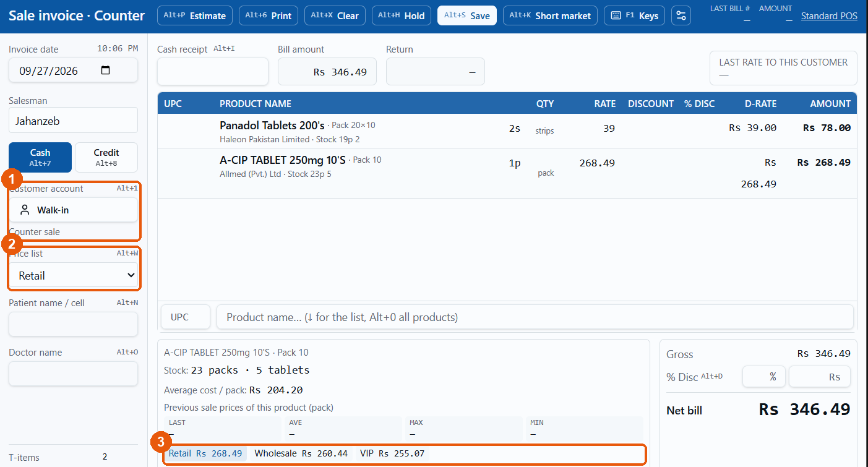
Task: Click the LAST RATE TO THIS CUSTOMER box
Action: [x=783, y=68]
